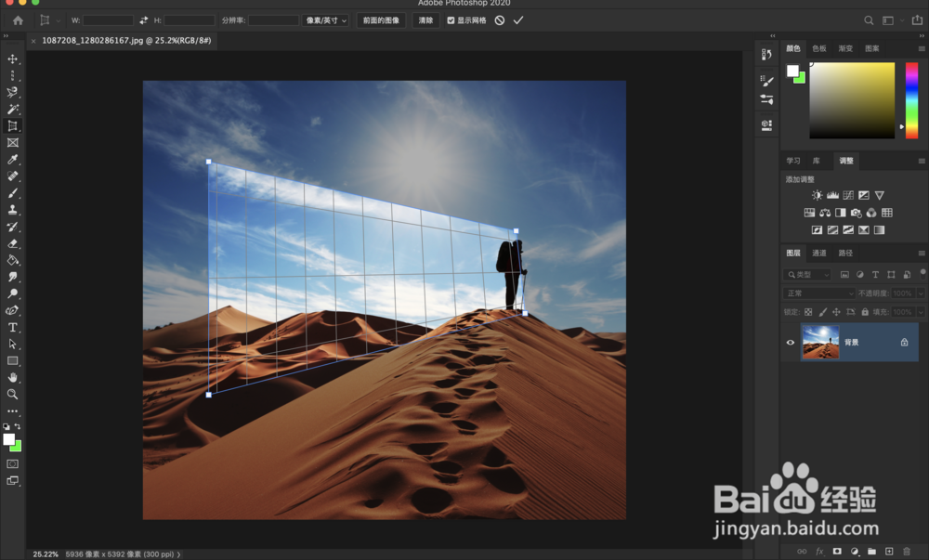Screen dimensions: 929x560
Task: Toggle lock image pixels brush icon
Action: [822, 311]
